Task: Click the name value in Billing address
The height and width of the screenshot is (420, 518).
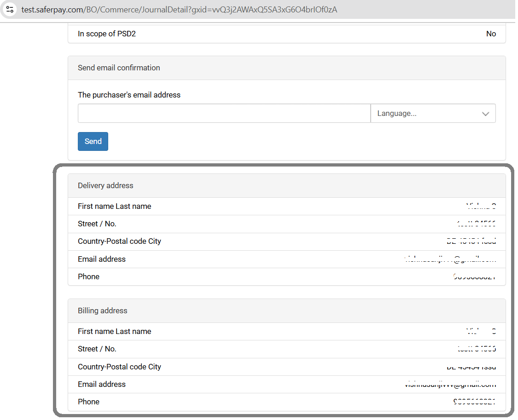Action: 481,331
